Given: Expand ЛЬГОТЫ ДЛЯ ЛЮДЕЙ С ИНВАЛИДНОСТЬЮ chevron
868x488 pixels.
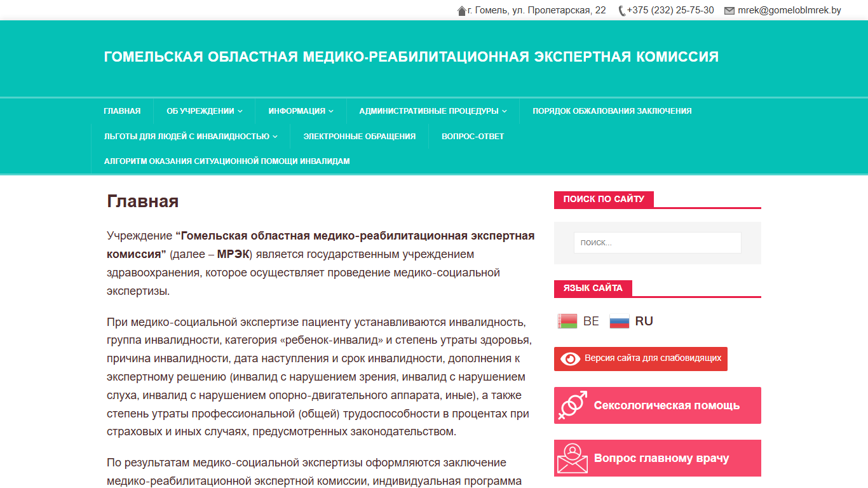Looking at the screenshot, I should pyautogui.click(x=275, y=137).
